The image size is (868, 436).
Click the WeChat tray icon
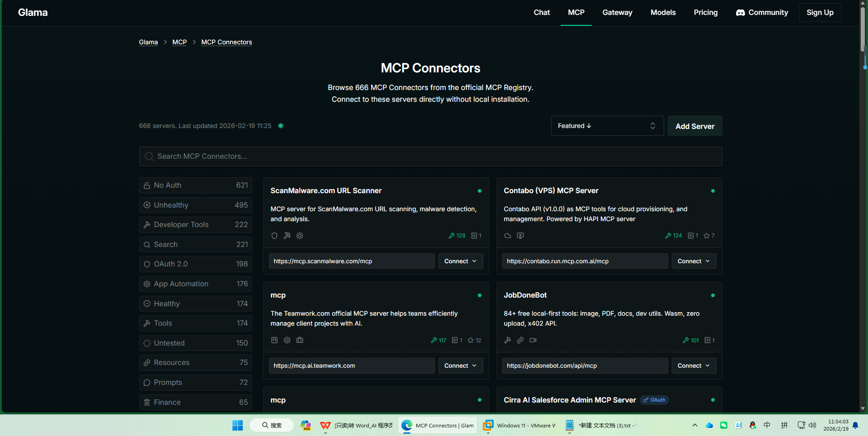coord(724,425)
